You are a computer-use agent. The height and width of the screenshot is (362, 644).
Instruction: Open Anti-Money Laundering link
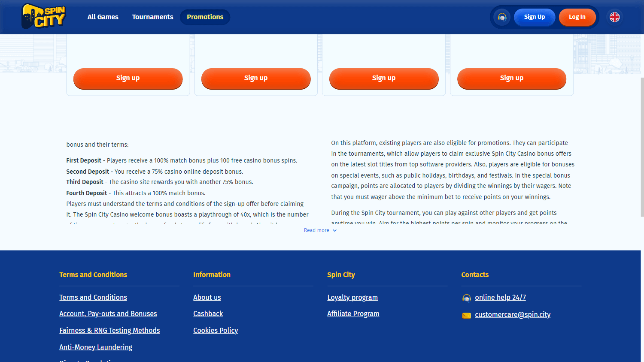(x=96, y=347)
